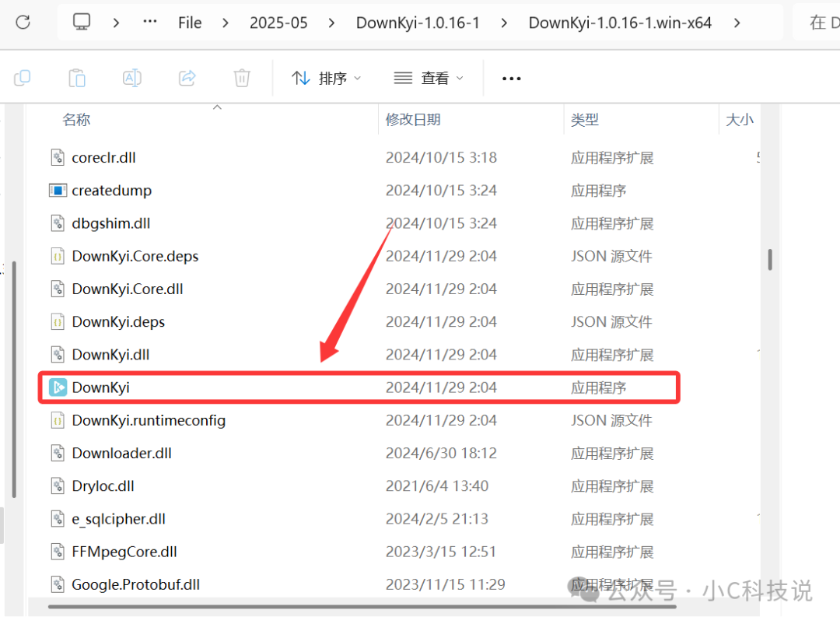This screenshot has height=624, width=840.
Task: Click the createdump file name
Action: coord(112,191)
